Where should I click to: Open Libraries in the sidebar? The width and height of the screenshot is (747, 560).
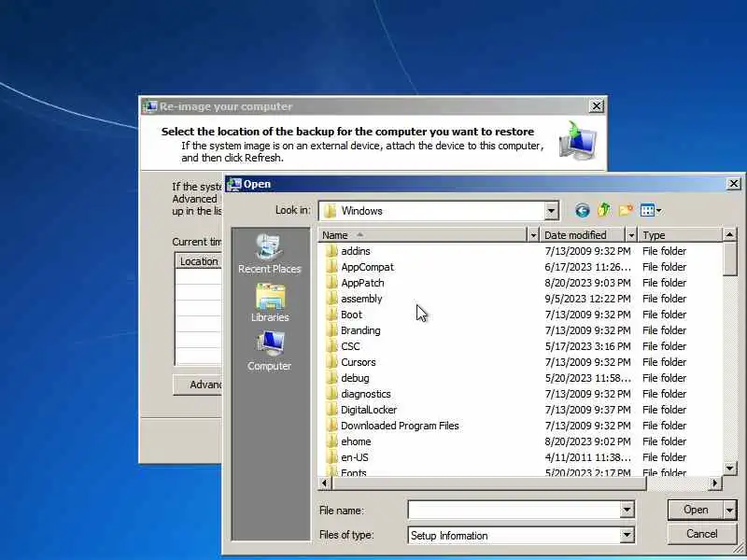(x=270, y=302)
